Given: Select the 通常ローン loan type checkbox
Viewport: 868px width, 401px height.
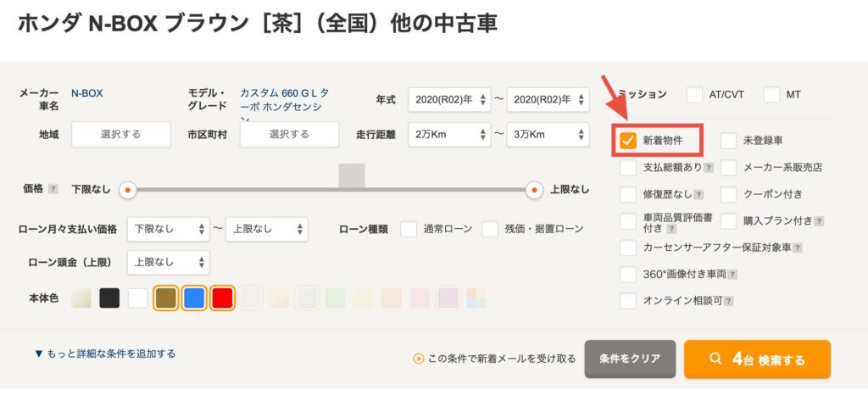Looking at the screenshot, I should click(x=409, y=229).
